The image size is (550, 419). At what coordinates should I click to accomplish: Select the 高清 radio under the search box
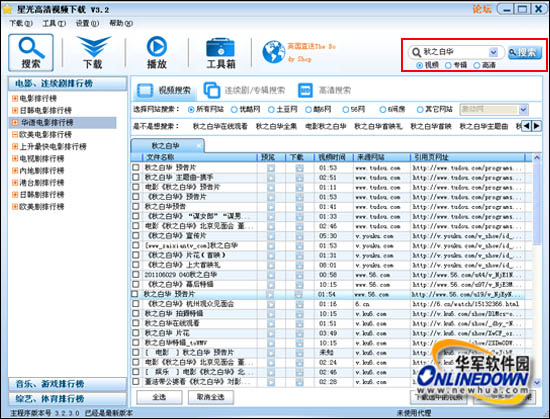point(476,65)
